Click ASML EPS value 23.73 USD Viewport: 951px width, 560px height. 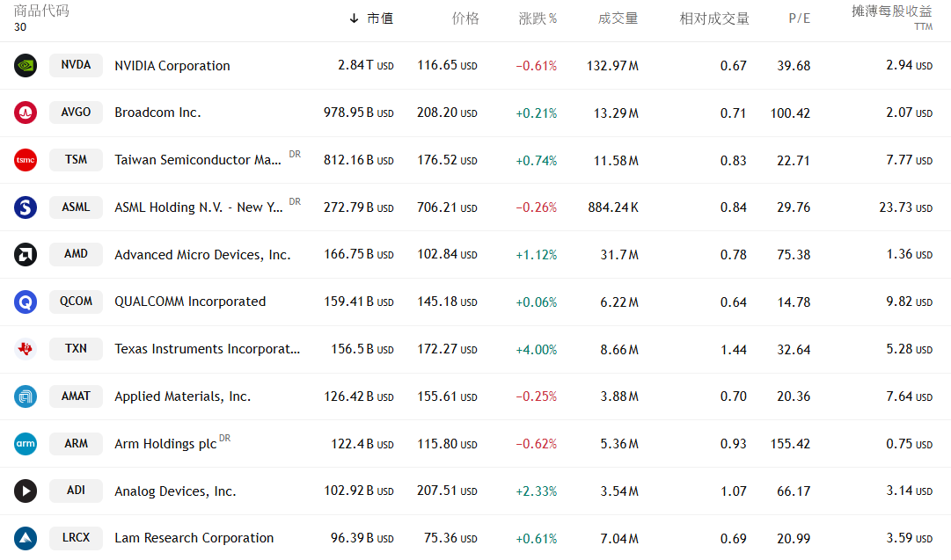click(906, 207)
